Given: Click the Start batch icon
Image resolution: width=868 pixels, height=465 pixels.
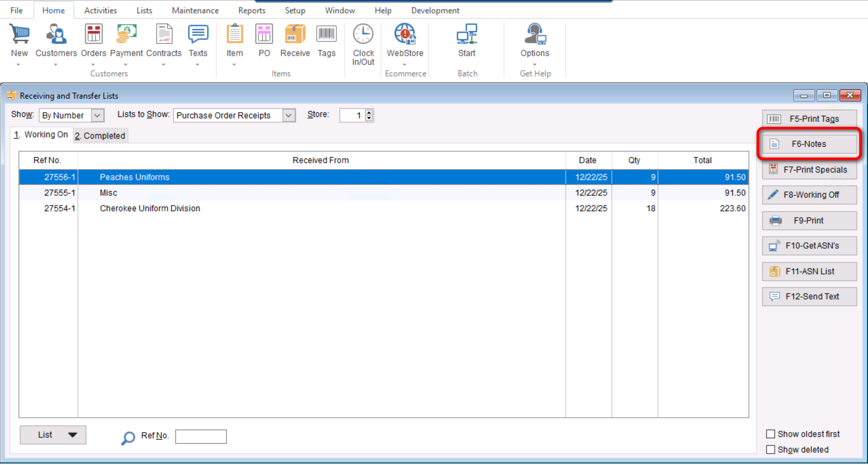Looking at the screenshot, I should [x=466, y=35].
